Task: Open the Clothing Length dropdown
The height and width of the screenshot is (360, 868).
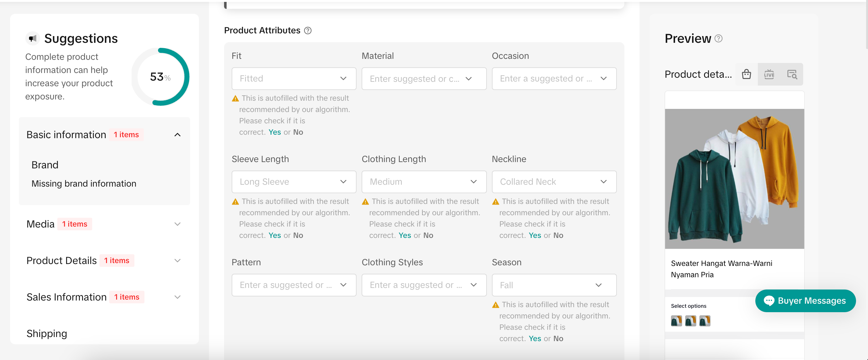Action: point(424,182)
